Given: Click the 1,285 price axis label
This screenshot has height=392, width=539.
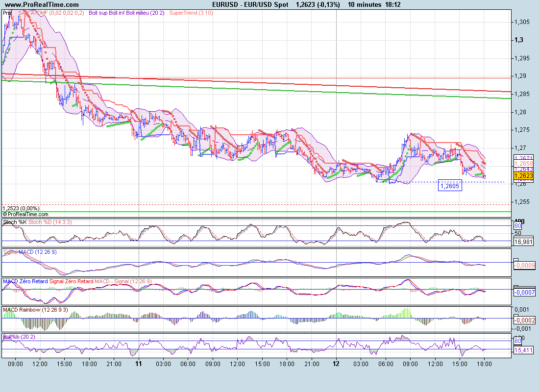Looking at the screenshot, I should pyautogui.click(x=522, y=94).
